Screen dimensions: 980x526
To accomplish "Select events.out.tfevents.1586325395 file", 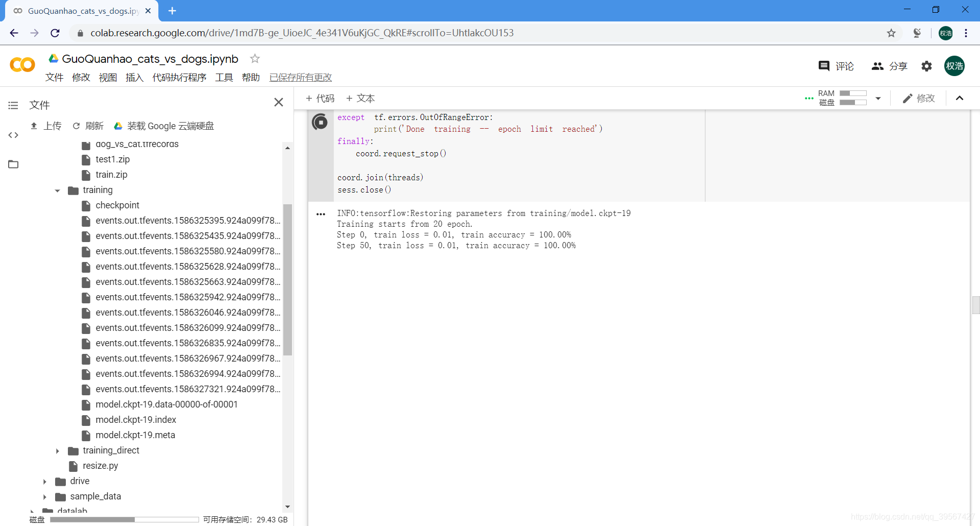I will point(188,221).
